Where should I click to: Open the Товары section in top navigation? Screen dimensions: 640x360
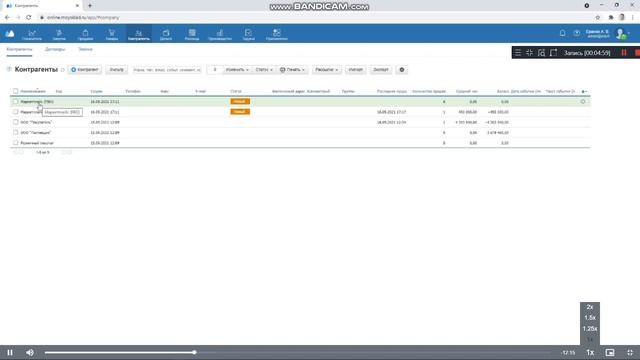point(111,34)
